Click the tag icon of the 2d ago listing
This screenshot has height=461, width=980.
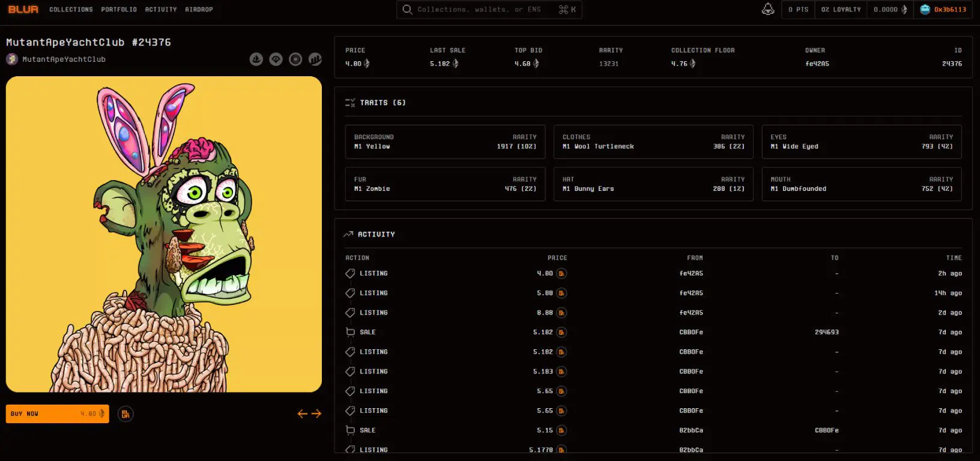pyautogui.click(x=350, y=313)
